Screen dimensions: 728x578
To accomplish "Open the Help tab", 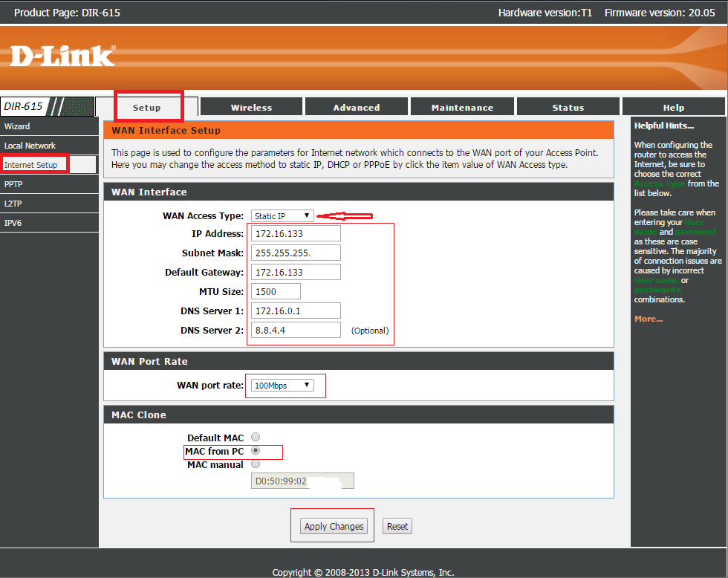I will 673,107.
